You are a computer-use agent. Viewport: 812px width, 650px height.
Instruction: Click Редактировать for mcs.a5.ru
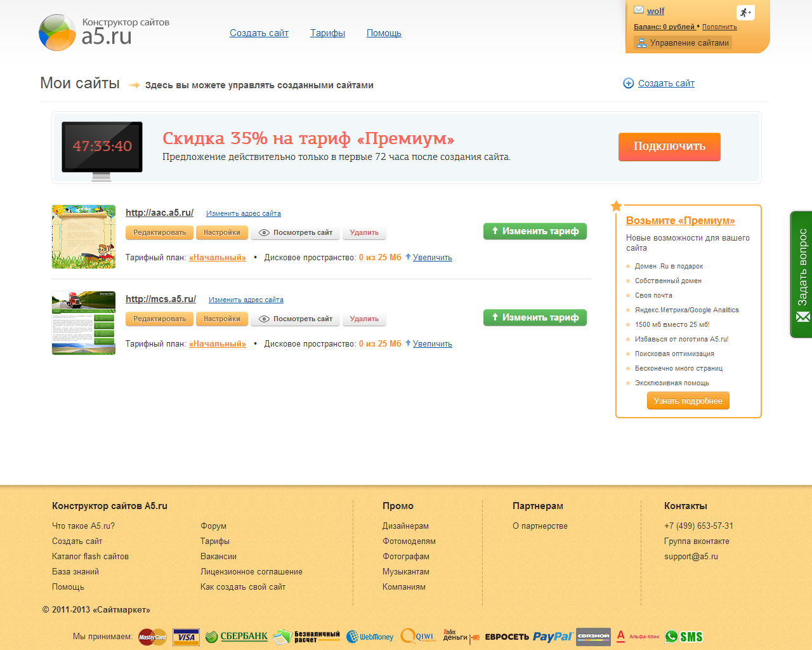coord(159,319)
